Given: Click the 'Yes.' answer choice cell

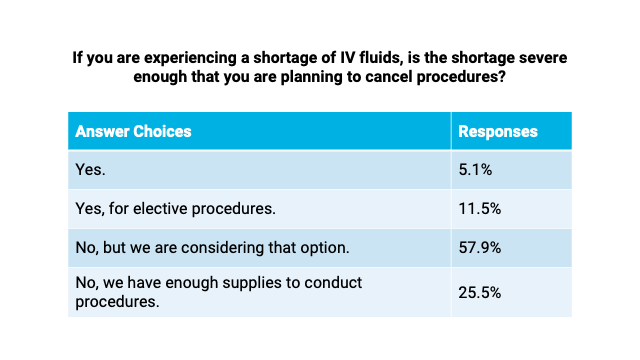Looking at the screenshot, I should click(x=259, y=169).
